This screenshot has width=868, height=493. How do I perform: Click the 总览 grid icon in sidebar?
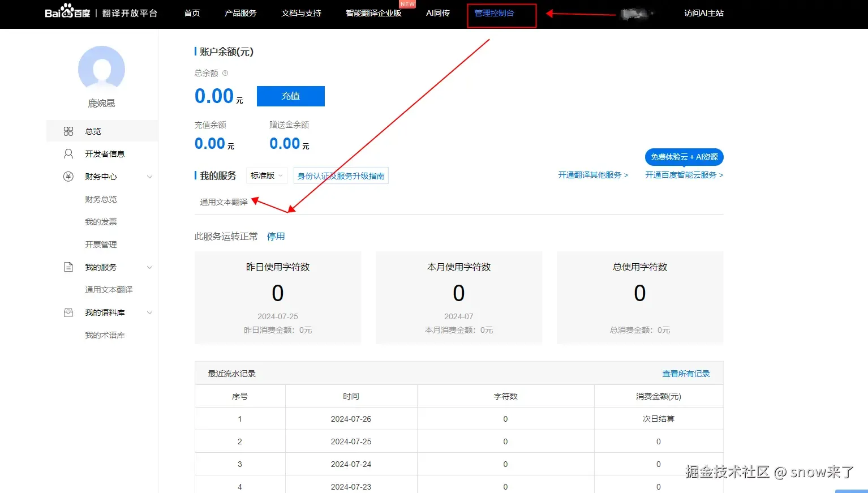click(x=68, y=131)
